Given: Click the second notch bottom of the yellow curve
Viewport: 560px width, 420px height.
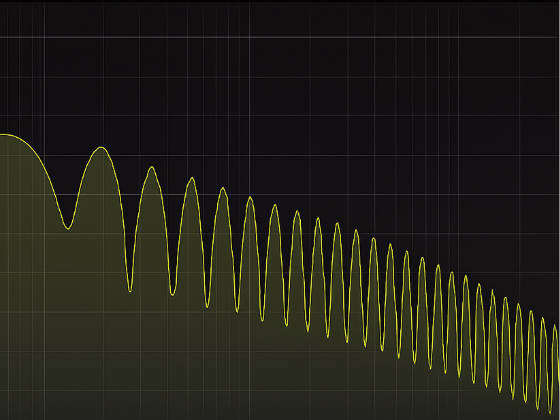Looking at the screenshot, I should tap(130, 291).
